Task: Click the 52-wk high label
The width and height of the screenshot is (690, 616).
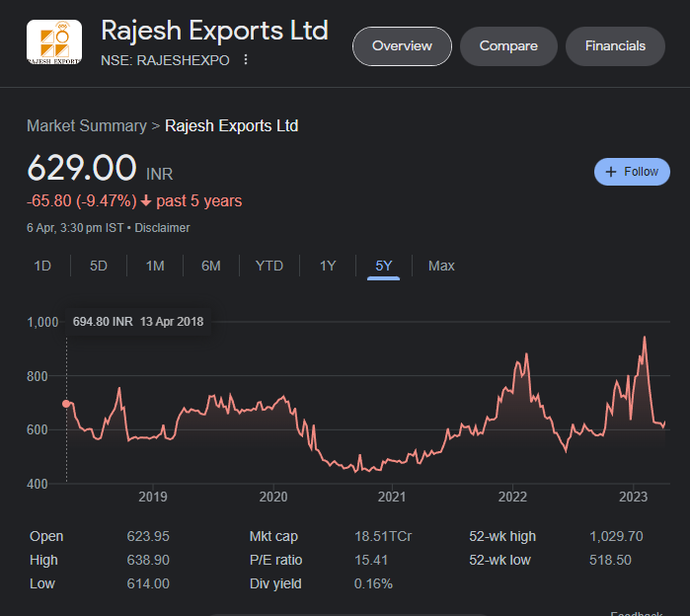Action: tap(502, 536)
